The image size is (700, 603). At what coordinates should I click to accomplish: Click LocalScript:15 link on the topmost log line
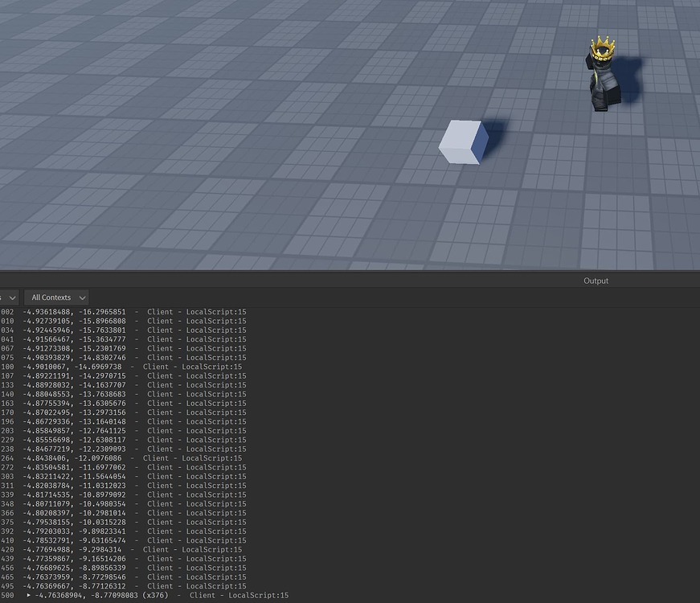point(215,311)
